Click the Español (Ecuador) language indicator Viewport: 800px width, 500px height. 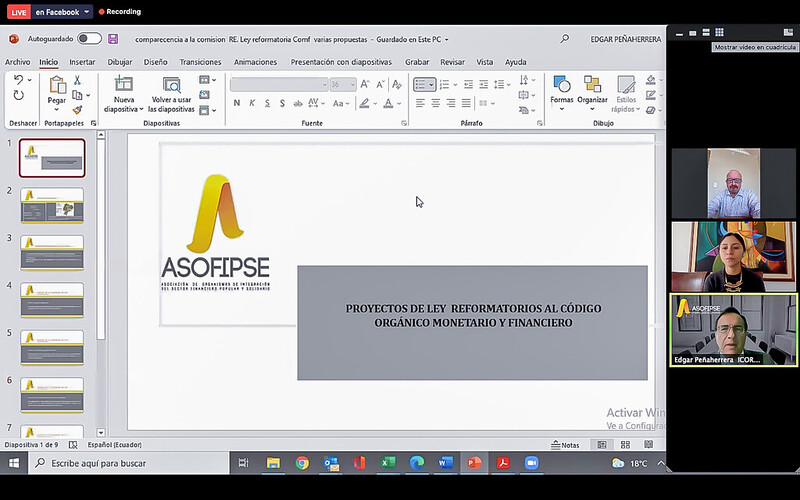(115, 445)
